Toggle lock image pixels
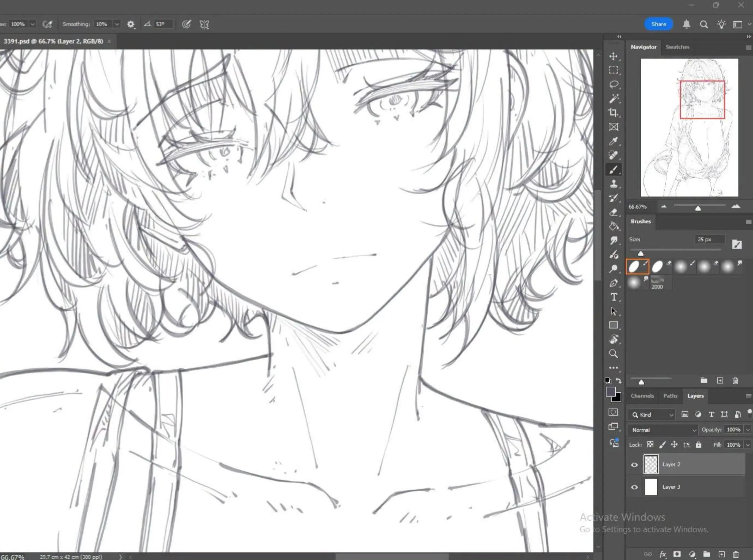Image resolution: width=753 pixels, height=560 pixels. (x=662, y=444)
